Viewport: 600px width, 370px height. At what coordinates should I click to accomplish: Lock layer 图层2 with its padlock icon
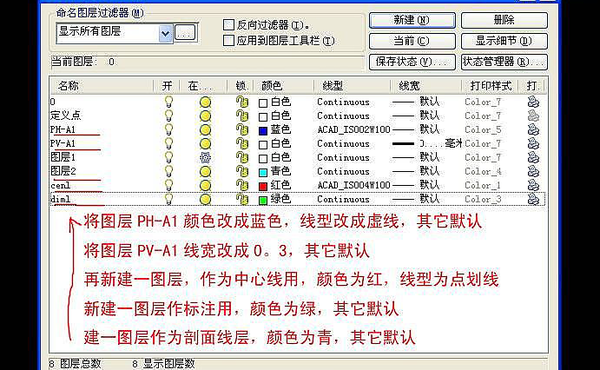coord(242,171)
